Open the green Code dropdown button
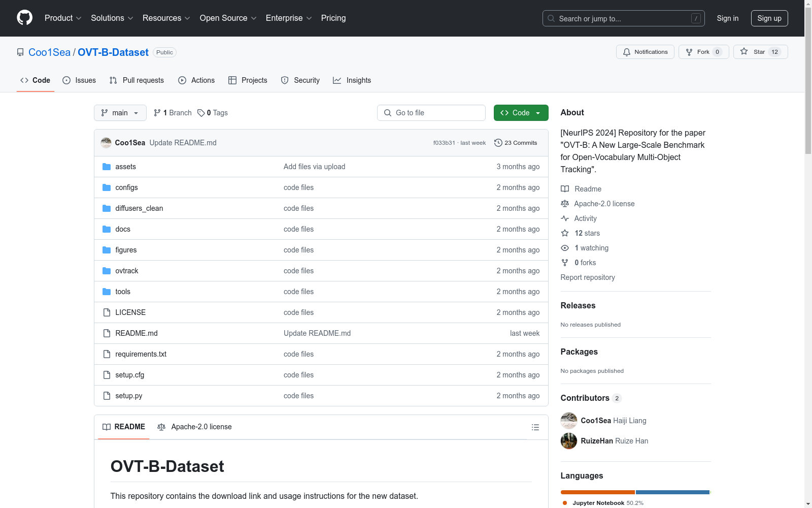 point(521,113)
